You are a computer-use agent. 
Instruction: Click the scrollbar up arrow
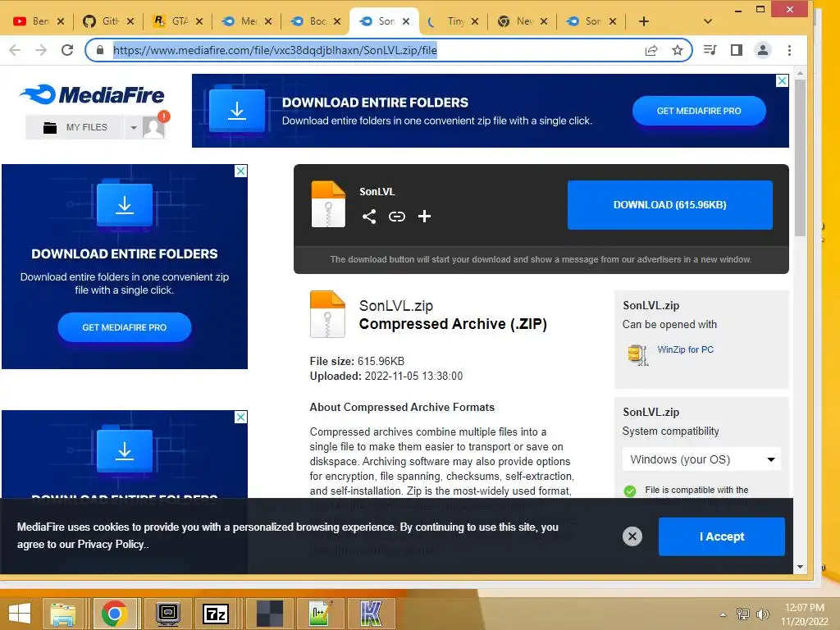tap(800, 73)
